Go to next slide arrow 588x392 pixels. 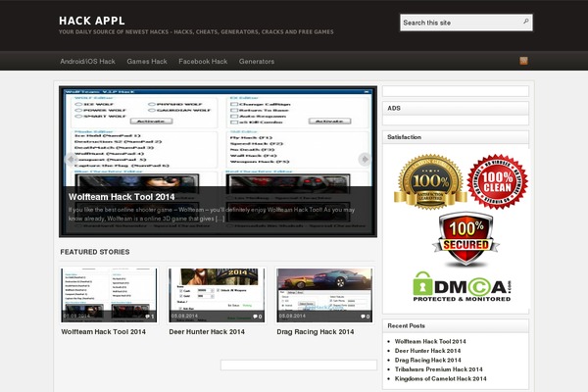click(365, 160)
